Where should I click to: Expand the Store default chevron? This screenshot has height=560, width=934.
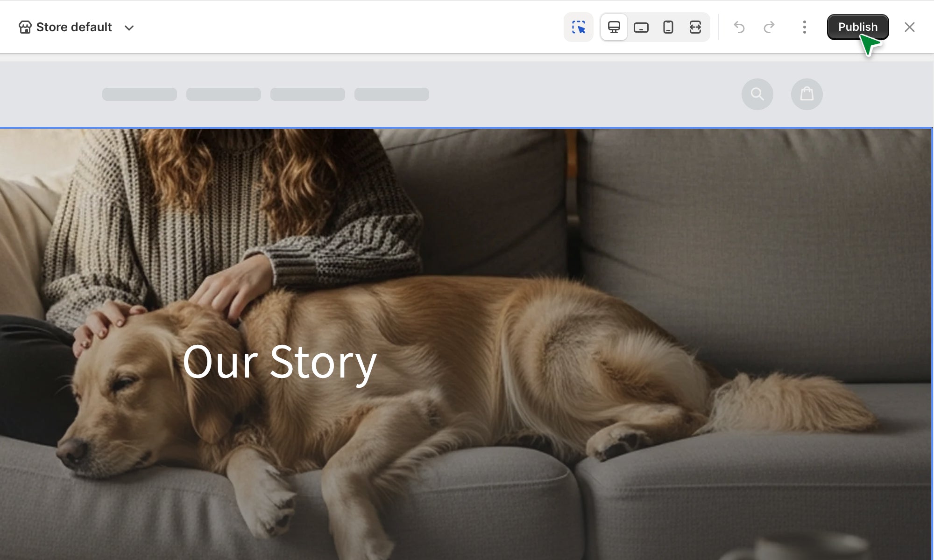(x=129, y=28)
